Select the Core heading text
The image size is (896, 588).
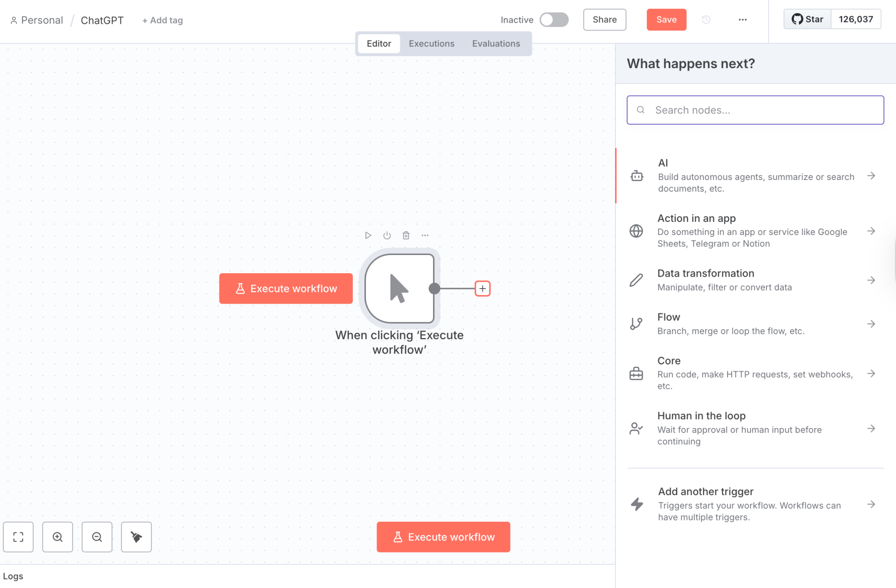tap(669, 360)
